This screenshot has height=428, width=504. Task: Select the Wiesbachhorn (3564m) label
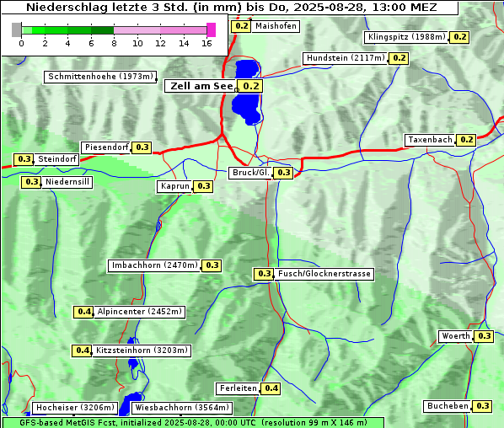182,408
